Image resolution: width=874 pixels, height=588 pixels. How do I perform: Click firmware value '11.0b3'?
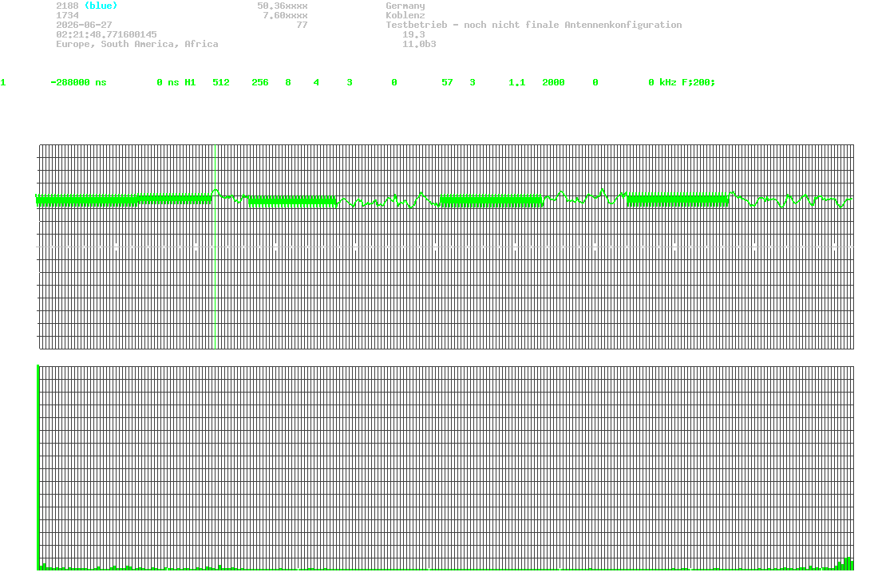419,43
